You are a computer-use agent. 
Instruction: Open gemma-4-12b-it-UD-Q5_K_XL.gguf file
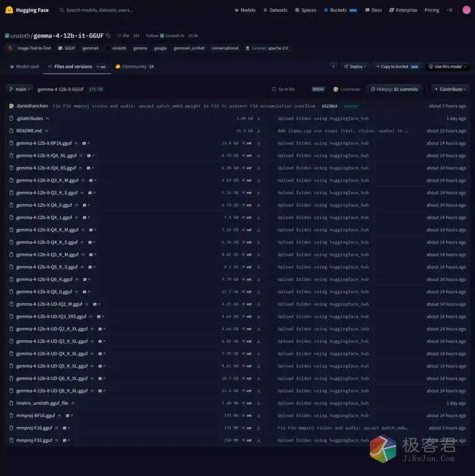point(51,366)
